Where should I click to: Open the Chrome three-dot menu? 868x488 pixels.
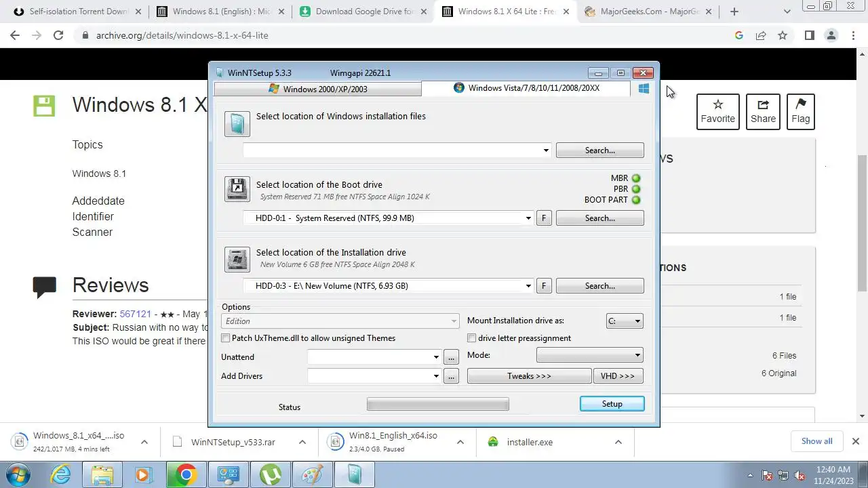click(852, 35)
